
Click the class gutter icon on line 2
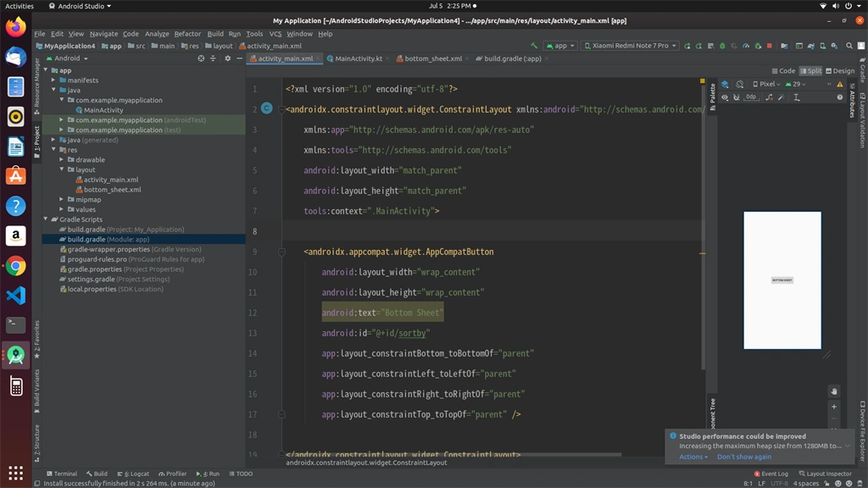click(x=266, y=108)
